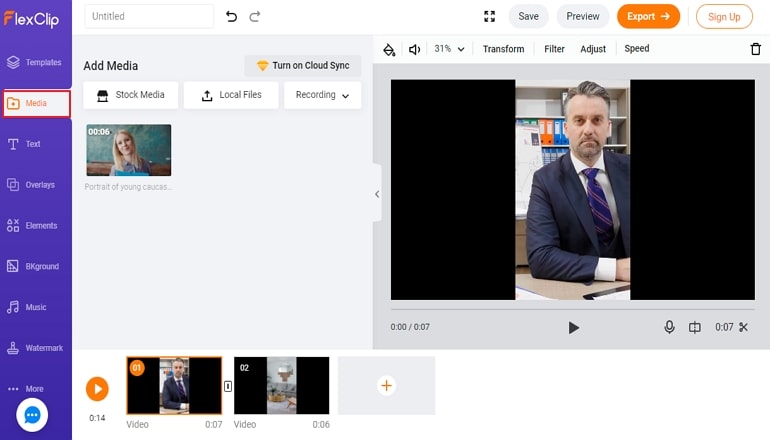Show More sidebar options
The image size is (770, 440).
pos(26,388)
